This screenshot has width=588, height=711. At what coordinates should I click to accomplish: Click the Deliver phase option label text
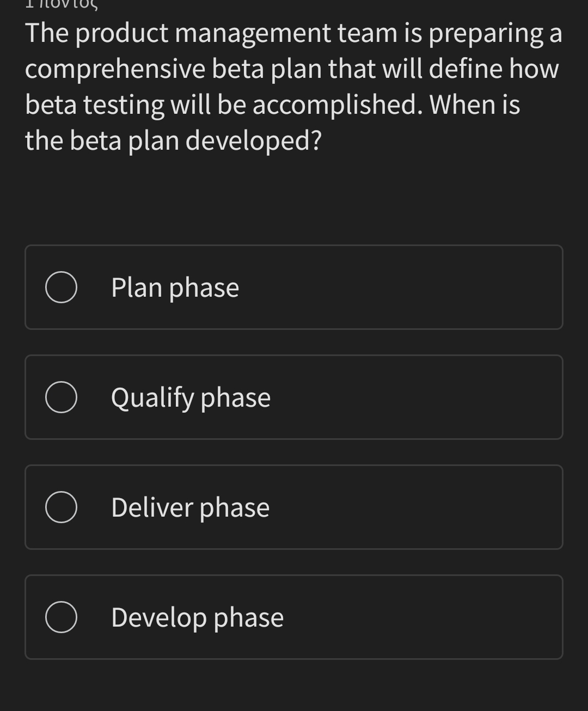[x=189, y=507]
